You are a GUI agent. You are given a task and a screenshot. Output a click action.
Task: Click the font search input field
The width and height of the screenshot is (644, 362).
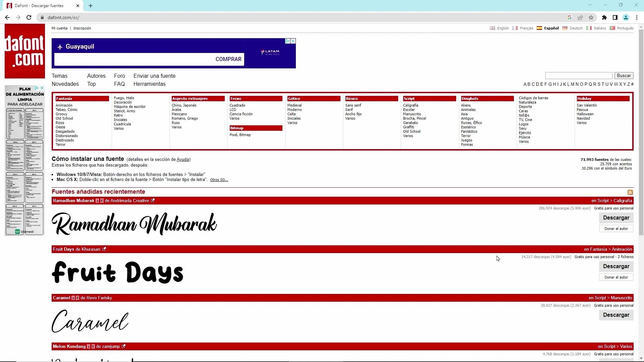click(x=579, y=76)
